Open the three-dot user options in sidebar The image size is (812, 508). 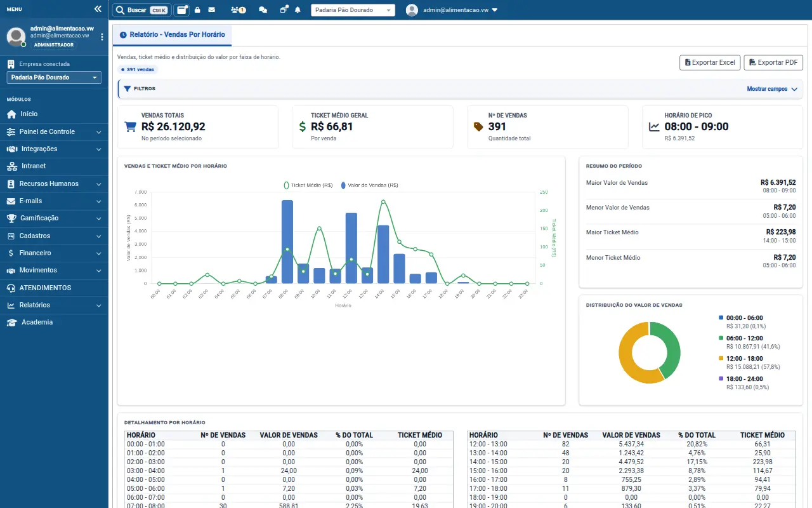102,37
